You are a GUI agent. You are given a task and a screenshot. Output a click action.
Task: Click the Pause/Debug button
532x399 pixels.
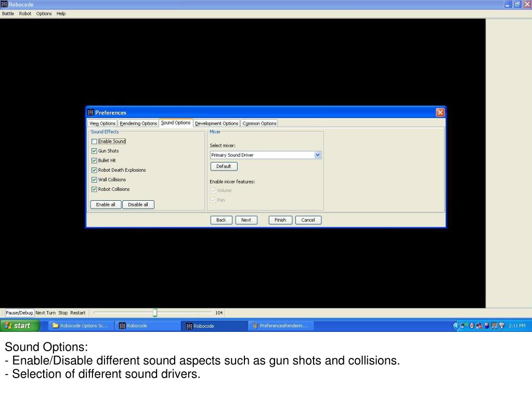coord(19,313)
